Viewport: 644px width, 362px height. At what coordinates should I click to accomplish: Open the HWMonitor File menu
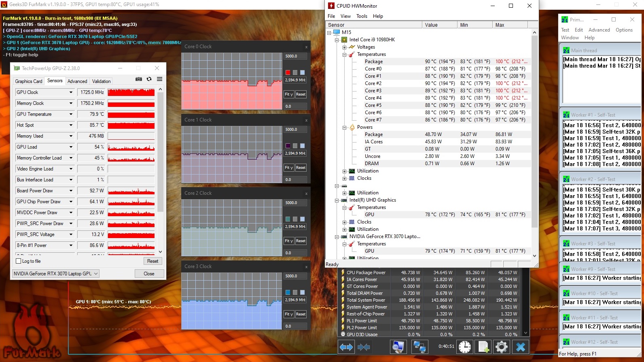[331, 16]
